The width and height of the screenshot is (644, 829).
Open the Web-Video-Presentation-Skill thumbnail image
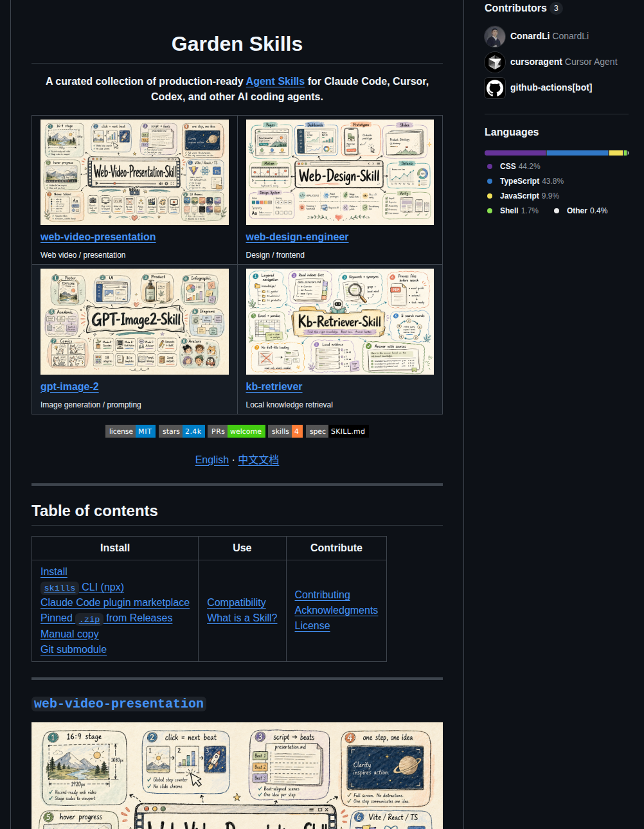coord(134,172)
